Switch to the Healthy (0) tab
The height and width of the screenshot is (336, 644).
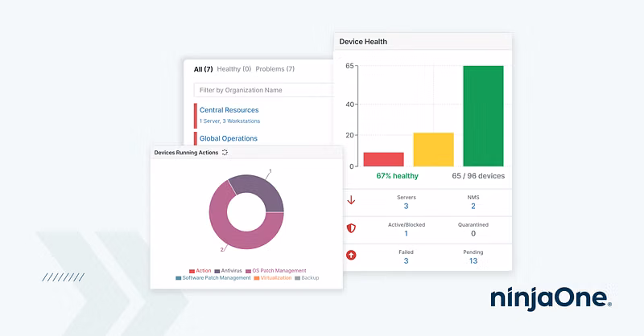pos(234,69)
